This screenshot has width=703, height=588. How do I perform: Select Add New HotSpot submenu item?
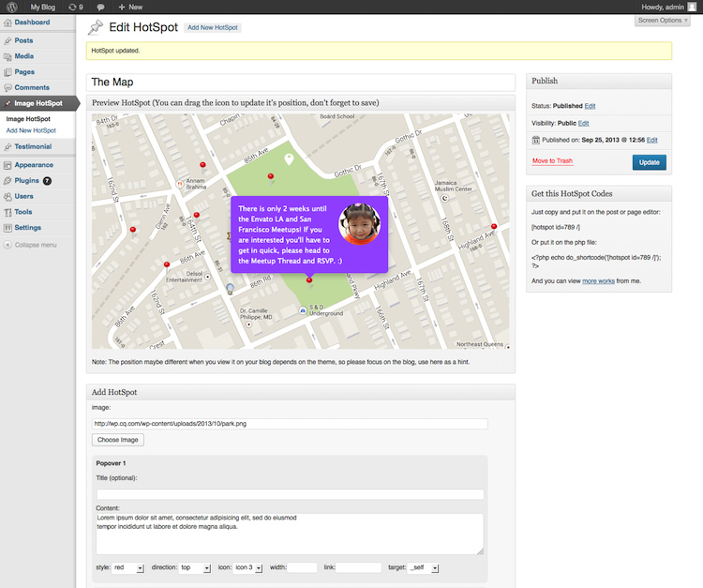click(31, 130)
